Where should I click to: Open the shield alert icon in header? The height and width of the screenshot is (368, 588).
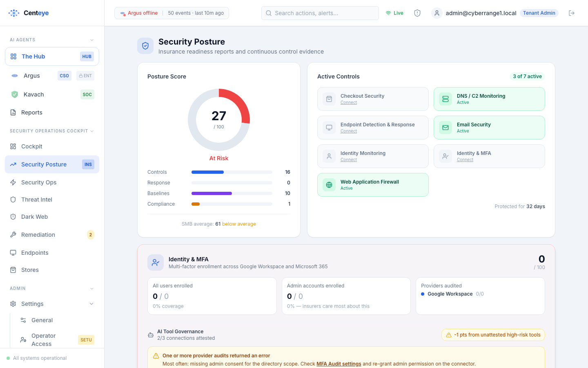[417, 13]
